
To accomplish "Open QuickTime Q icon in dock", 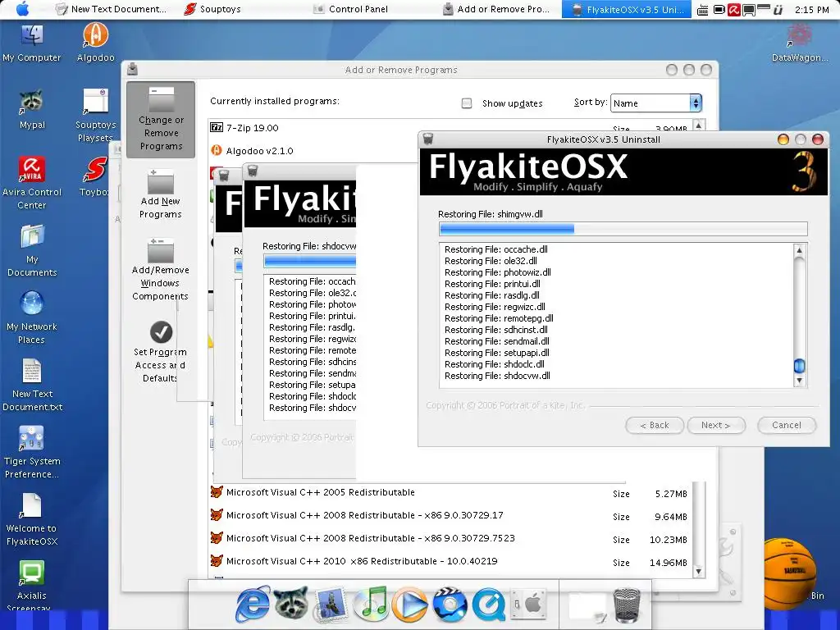I will coord(488,605).
